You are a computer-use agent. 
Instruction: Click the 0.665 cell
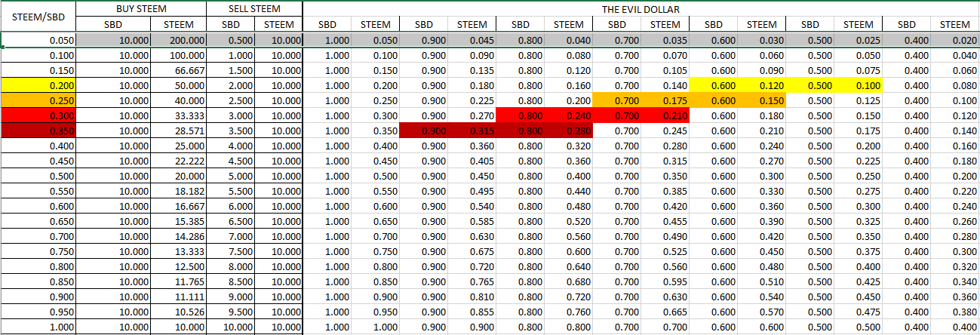click(665, 312)
